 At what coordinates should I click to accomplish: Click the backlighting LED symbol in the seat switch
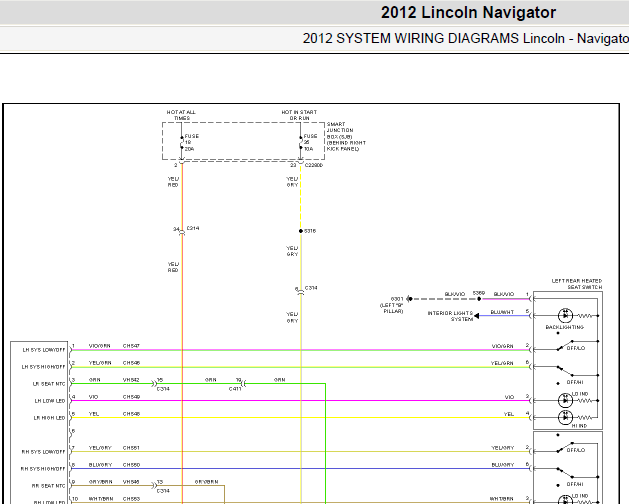pos(565,315)
